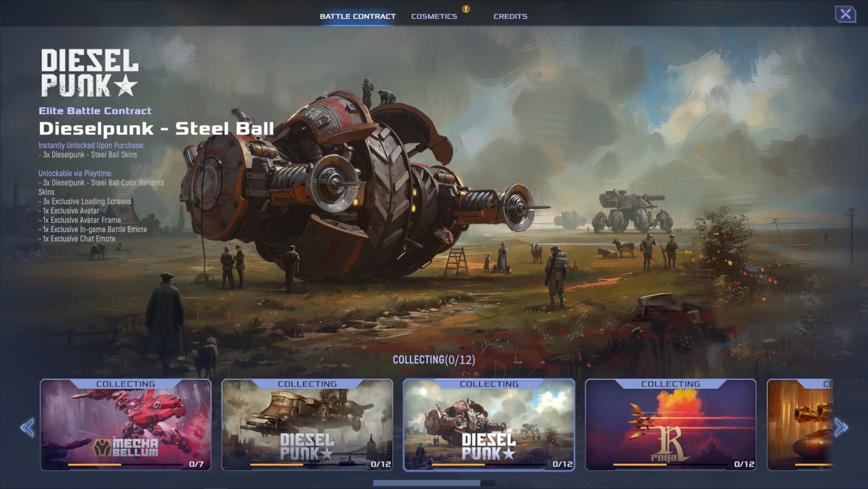
Task: Select the Dieselpunk airship contract card
Action: [x=307, y=424]
